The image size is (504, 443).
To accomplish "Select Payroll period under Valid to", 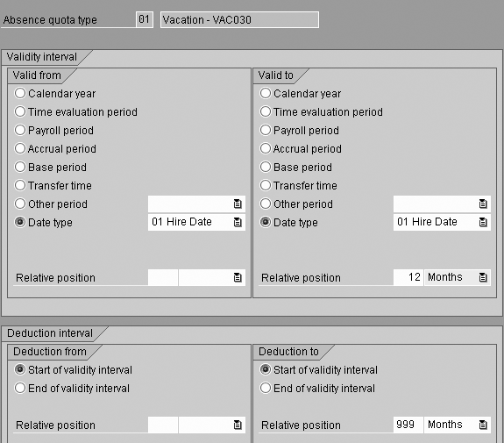I will pyautogui.click(x=266, y=130).
